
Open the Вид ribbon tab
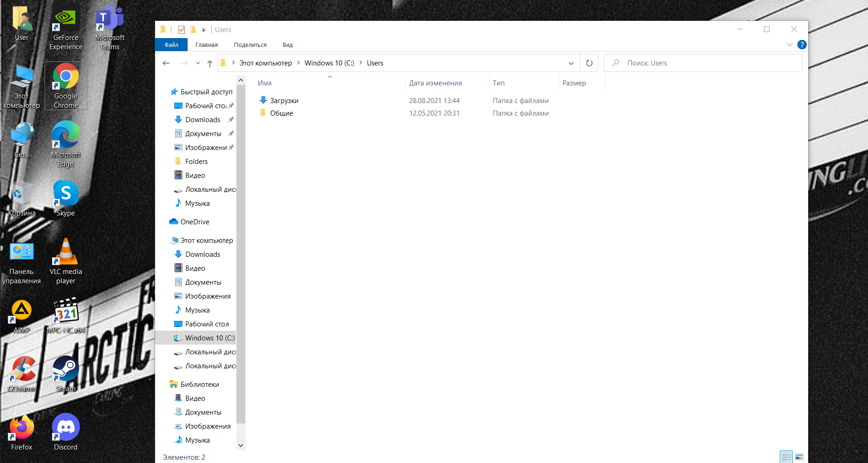point(287,45)
